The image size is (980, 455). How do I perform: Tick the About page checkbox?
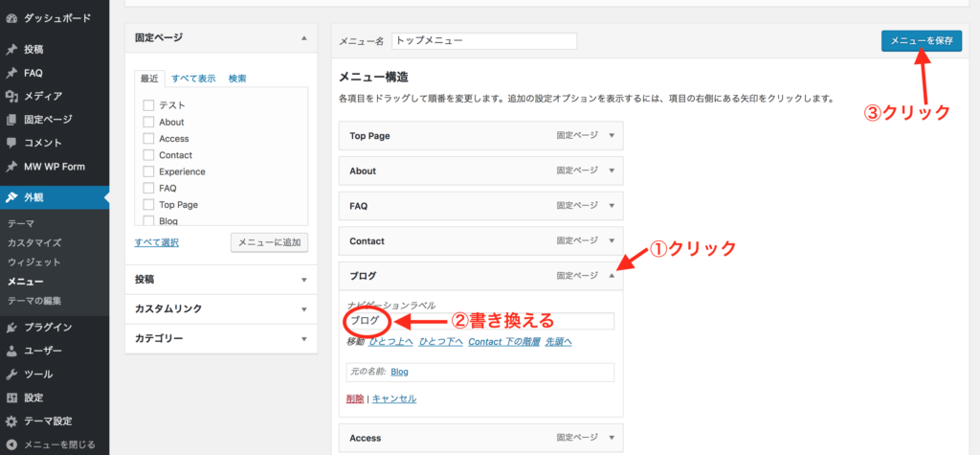[x=148, y=122]
